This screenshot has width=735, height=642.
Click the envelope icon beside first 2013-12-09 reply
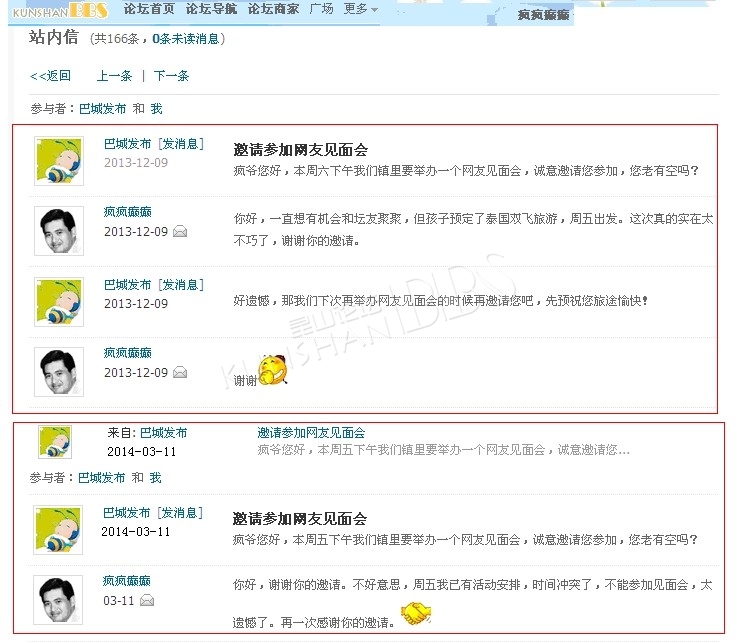pyautogui.click(x=180, y=231)
